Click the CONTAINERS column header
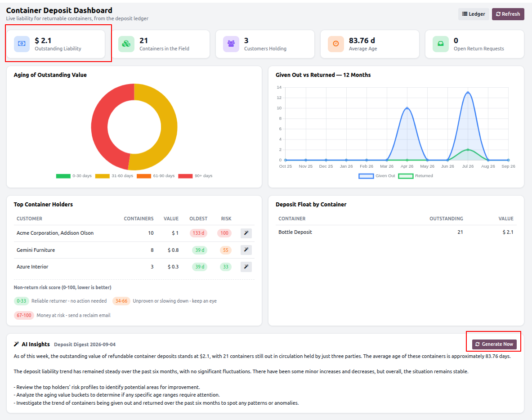This screenshot has width=532, height=420. click(x=139, y=219)
